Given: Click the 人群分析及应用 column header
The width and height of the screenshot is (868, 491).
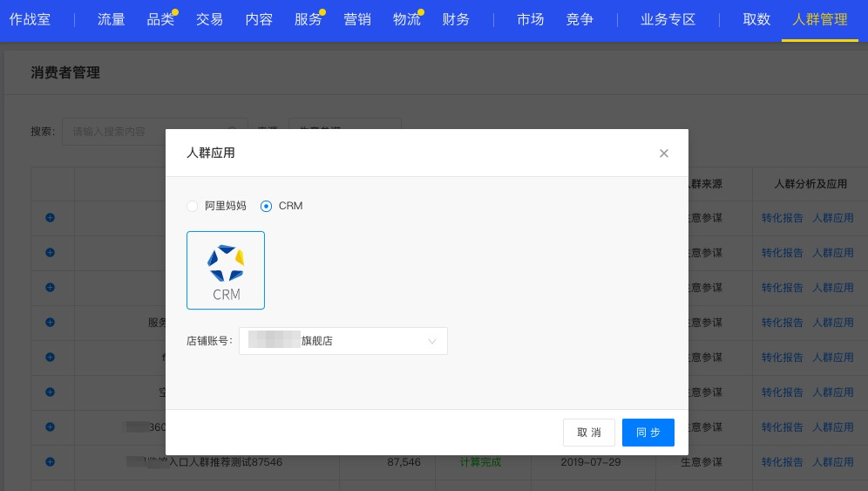Looking at the screenshot, I should [810, 184].
